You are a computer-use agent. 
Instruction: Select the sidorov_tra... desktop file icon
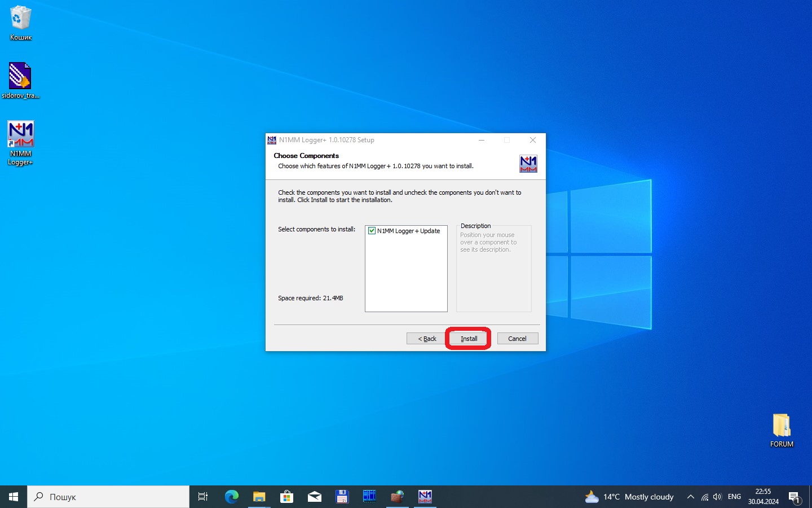20,81
